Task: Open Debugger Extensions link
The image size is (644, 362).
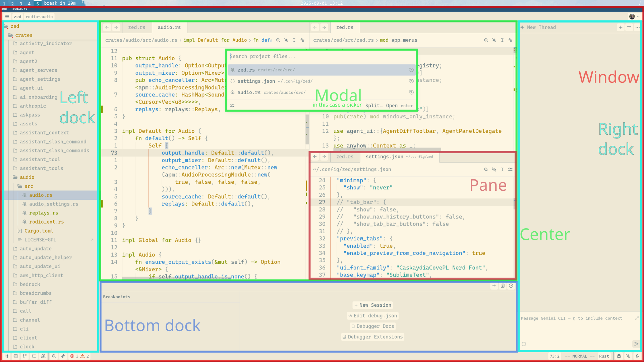Action: (x=372, y=337)
